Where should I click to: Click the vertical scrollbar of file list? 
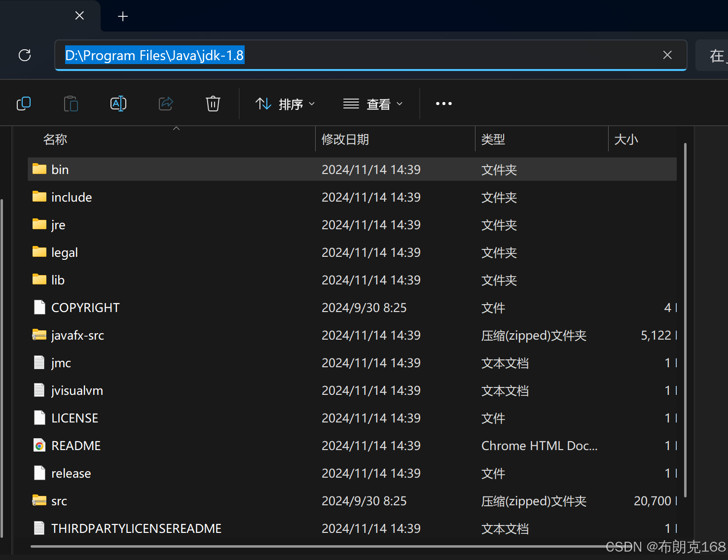(x=686, y=320)
